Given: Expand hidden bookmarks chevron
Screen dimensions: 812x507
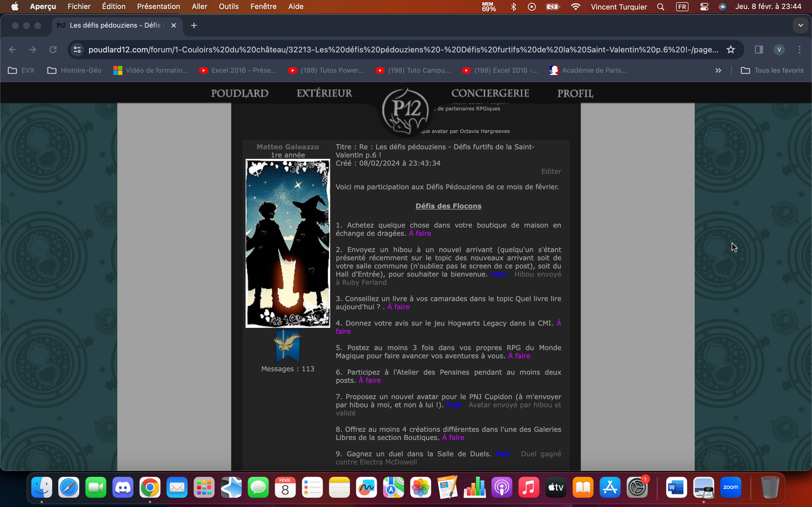Looking at the screenshot, I should pos(718,70).
